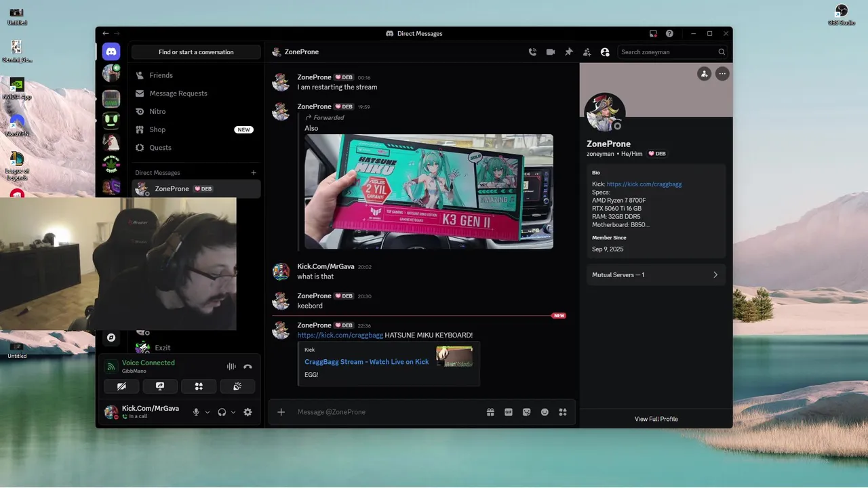Image resolution: width=868 pixels, height=488 pixels.
Task: Open Message Requests
Action: pyautogui.click(x=196, y=94)
